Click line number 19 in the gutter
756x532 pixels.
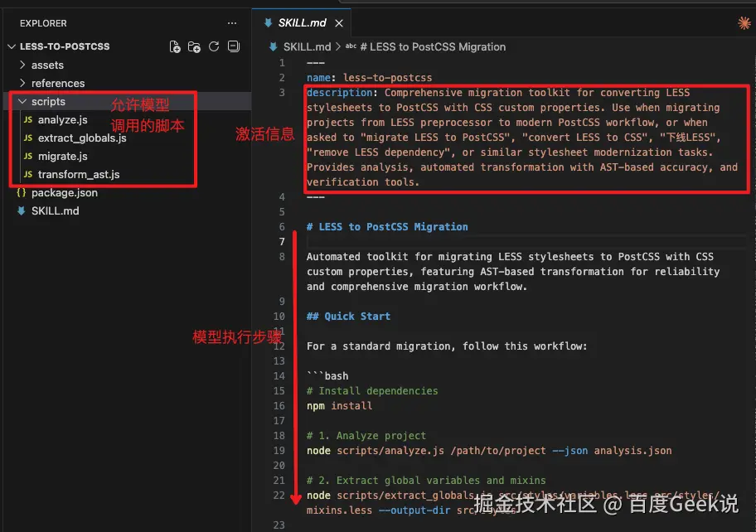279,451
